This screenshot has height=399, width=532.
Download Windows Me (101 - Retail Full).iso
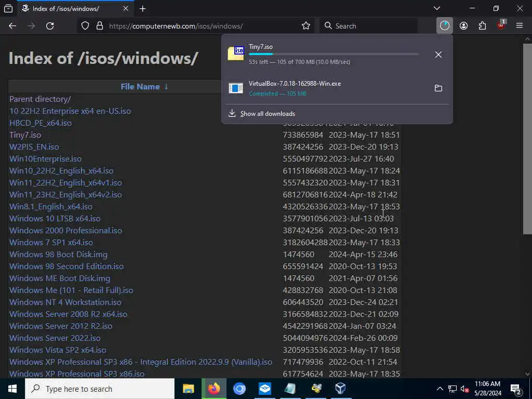[71, 290]
